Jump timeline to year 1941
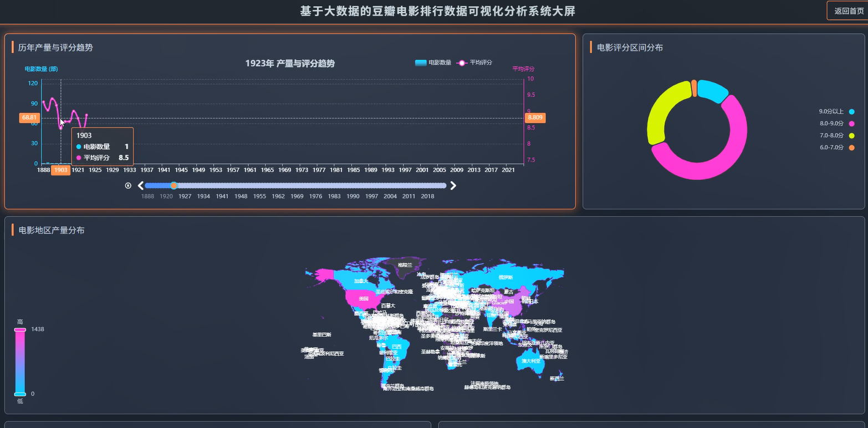The height and width of the screenshot is (428, 868). pos(222,196)
